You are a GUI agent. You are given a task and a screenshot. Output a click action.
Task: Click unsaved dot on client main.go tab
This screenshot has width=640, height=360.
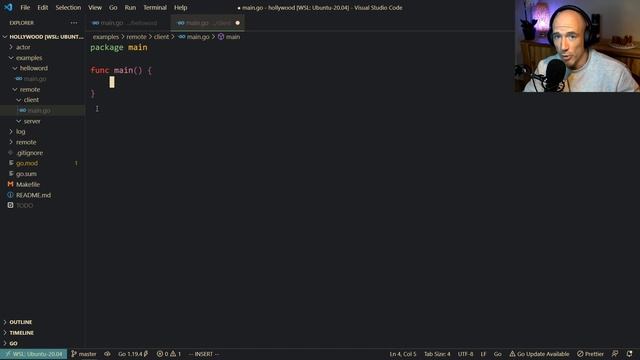coord(238,23)
